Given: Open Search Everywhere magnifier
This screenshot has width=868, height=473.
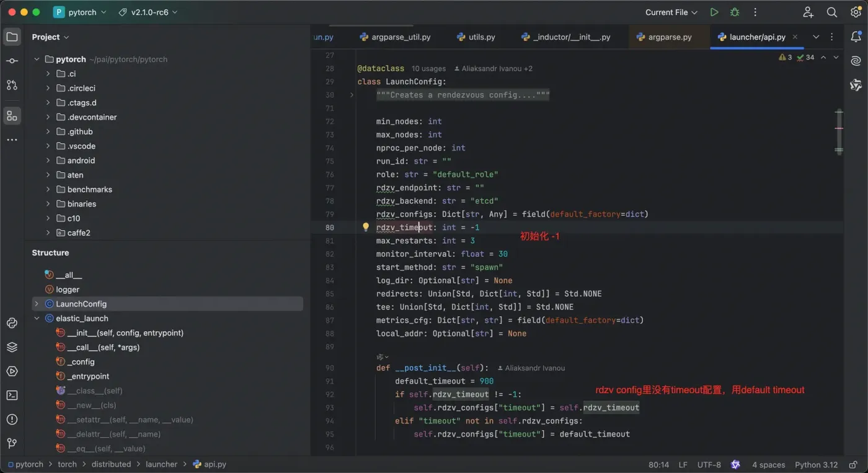Looking at the screenshot, I should pos(832,12).
